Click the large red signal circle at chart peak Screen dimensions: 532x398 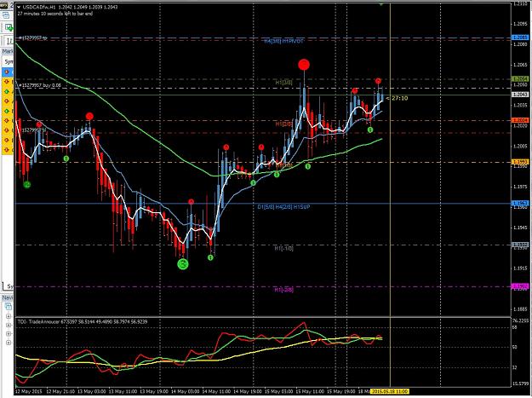(x=304, y=65)
